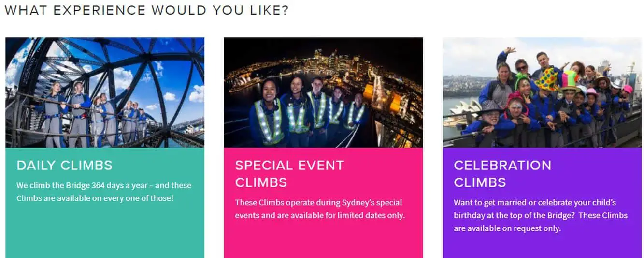Click the 'available for limited dates only' description
Screen dimensions: 644x258
pyautogui.click(x=320, y=209)
